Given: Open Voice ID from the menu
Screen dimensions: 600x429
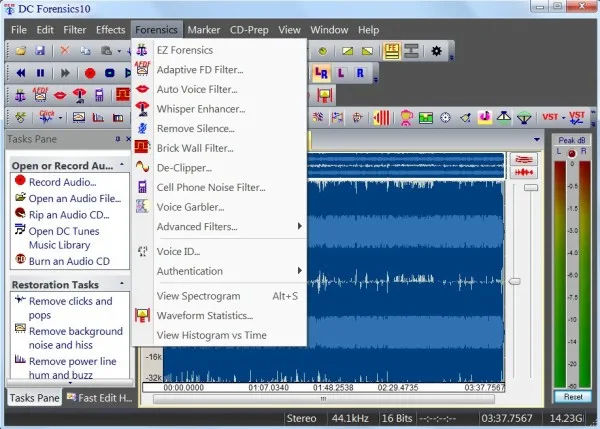Looking at the screenshot, I should click(219, 251).
